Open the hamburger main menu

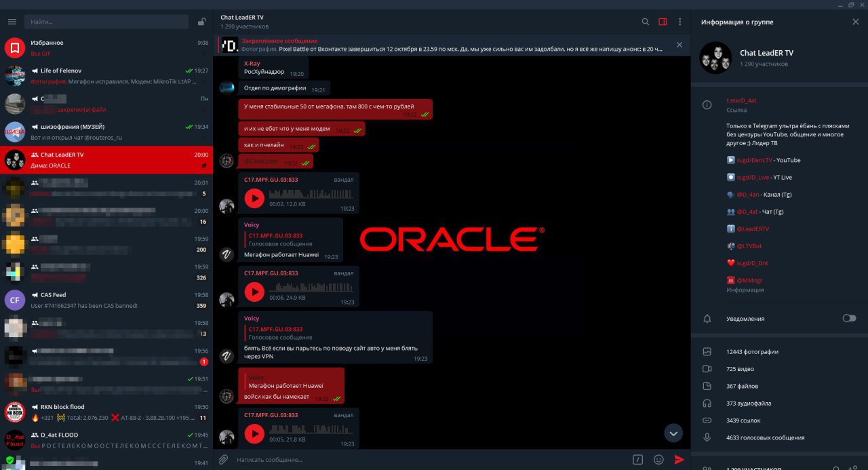(12, 22)
